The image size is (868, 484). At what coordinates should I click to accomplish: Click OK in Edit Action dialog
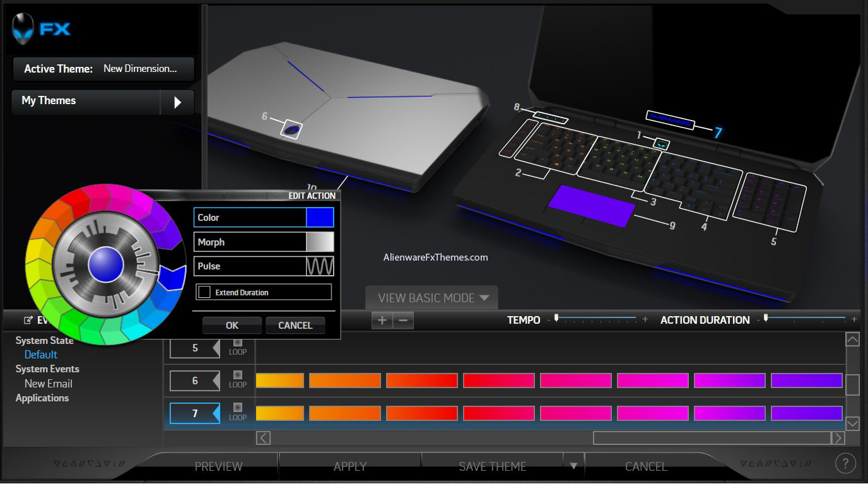pos(232,326)
